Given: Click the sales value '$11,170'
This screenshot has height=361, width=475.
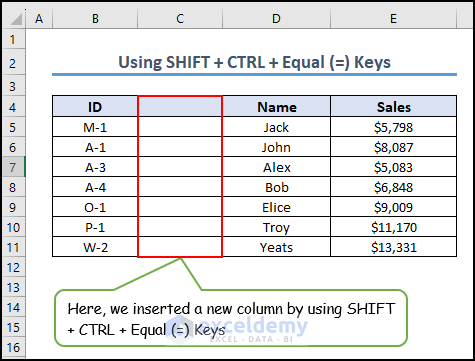Looking at the screenshot, I should 393,227.
